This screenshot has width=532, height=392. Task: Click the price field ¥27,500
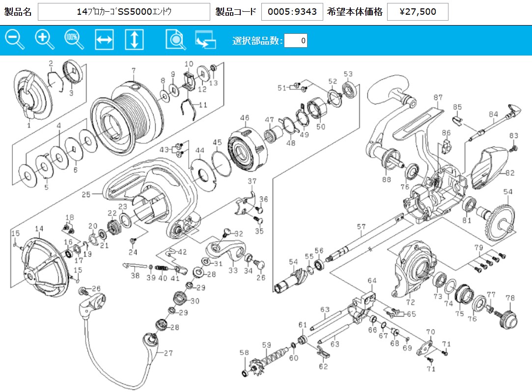pyautogui.click(x=418, y=12)
